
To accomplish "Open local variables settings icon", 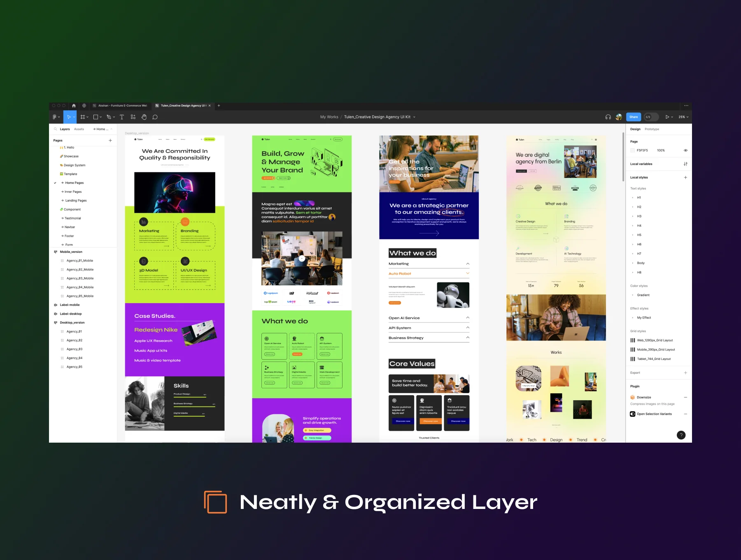I will click(685, 164).
